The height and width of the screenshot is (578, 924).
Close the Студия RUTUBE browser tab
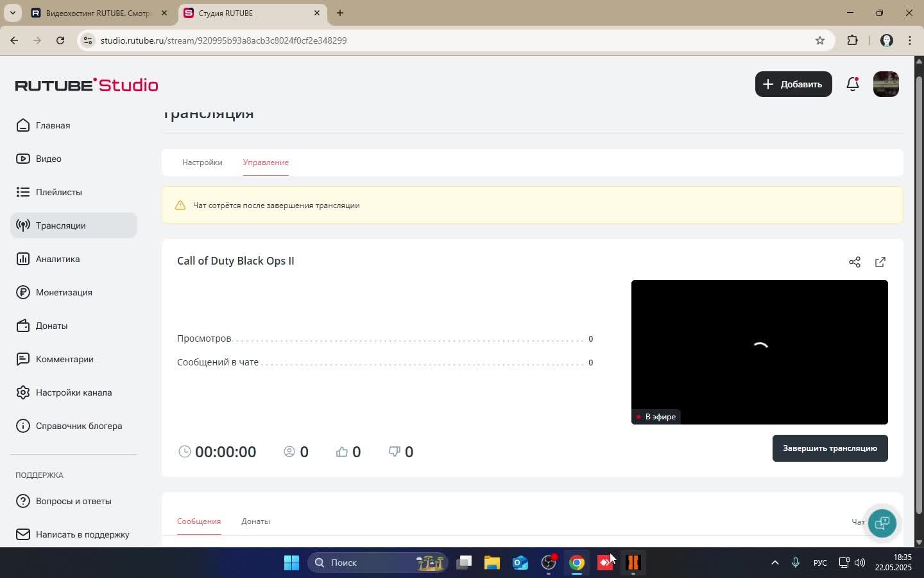coord(317,13)
